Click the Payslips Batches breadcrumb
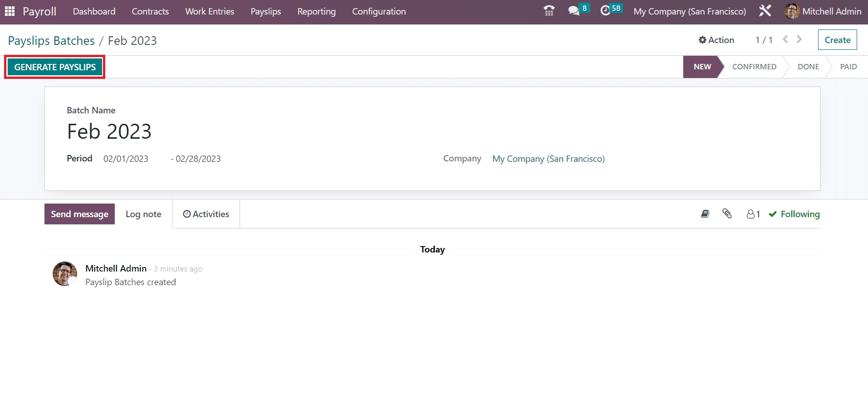Viewport: 868px width, 403px height. [51, 41]
